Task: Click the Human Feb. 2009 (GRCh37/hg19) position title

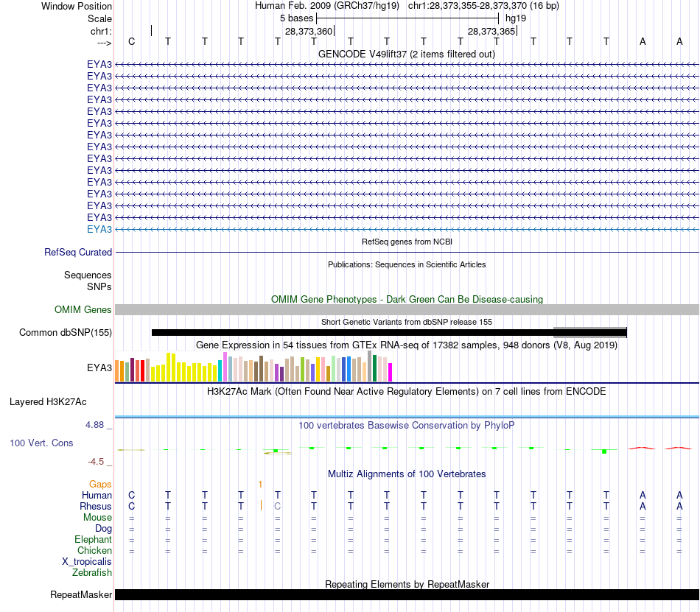Action: point(327,6)
